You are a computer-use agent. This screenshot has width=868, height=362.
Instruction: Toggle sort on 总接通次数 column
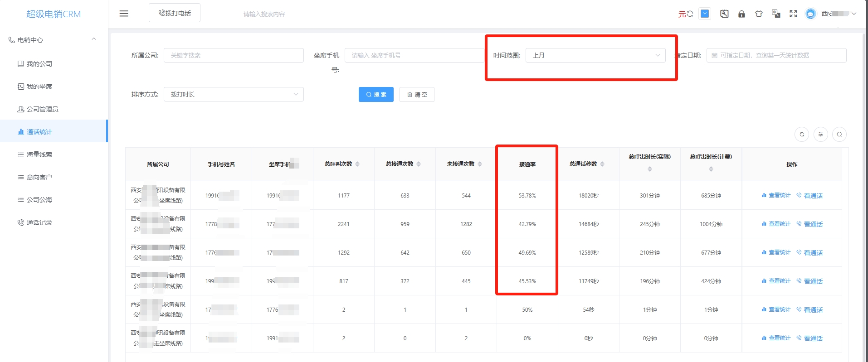419,164
